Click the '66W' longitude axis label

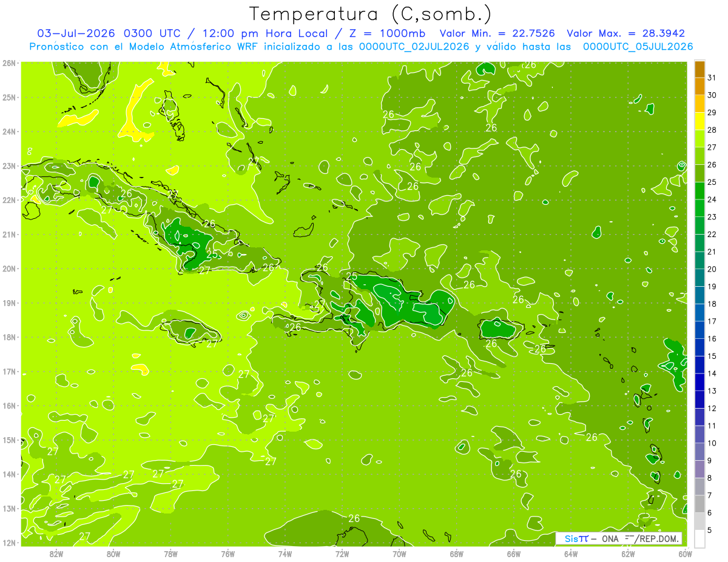coord(514,554)
